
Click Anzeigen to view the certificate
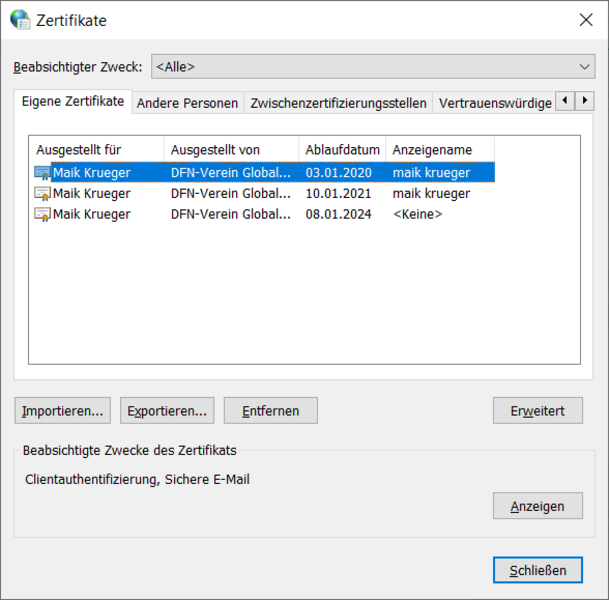(537, 507)
